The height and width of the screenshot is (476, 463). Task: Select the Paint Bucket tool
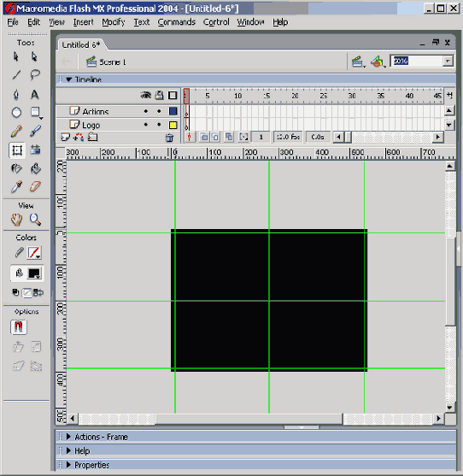(36, 168)
